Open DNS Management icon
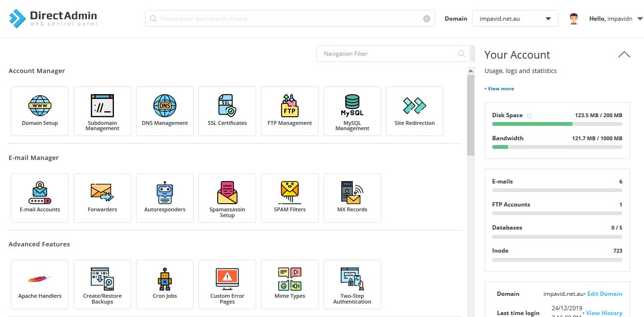This screenshot has width=644, height=317. (x=165, y=106)
